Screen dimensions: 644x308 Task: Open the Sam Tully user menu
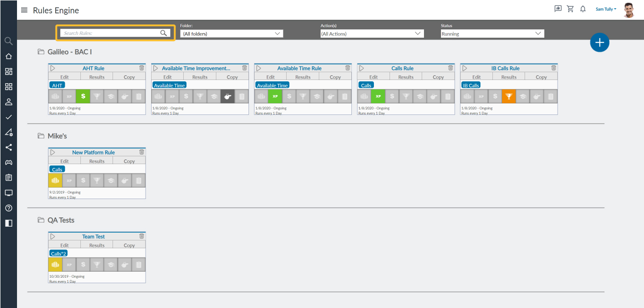pos(605,8)
